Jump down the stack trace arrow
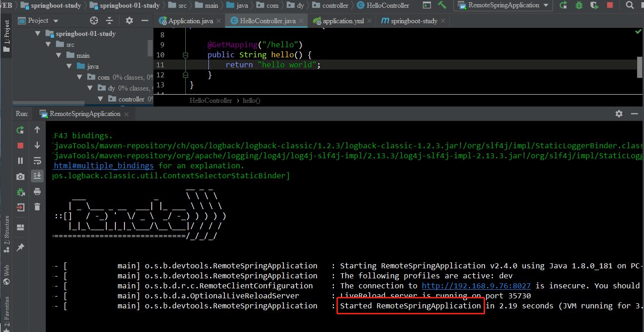 click(37, 146)
